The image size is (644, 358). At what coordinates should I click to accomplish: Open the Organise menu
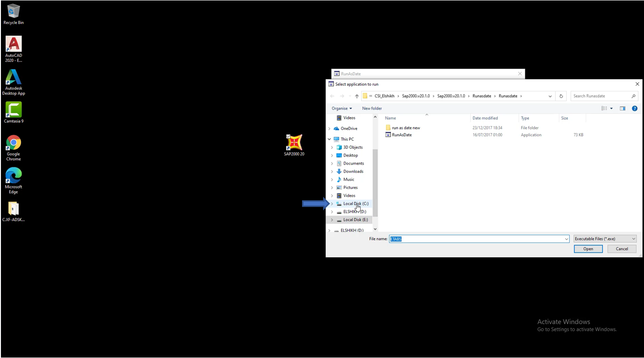click(x=341, y=108)
